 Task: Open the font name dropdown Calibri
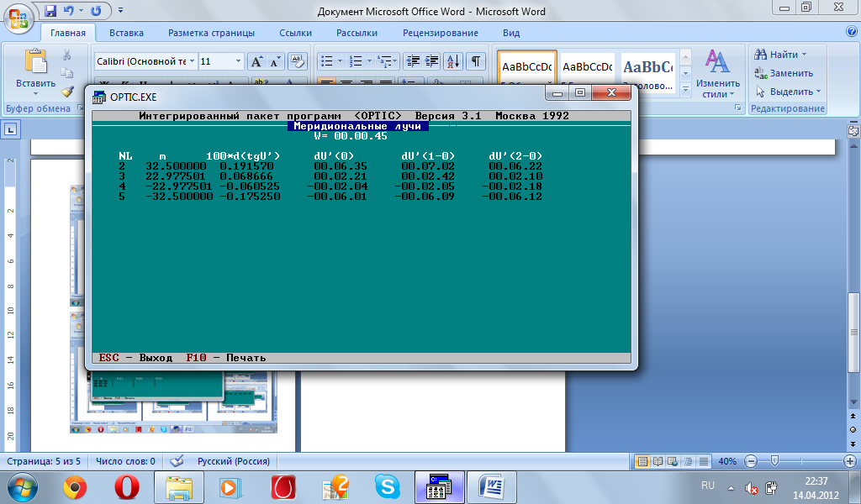point(193,61)
